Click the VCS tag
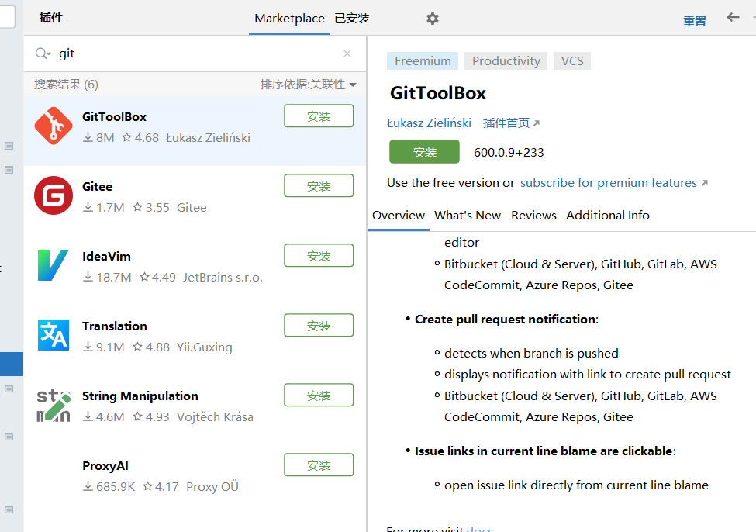The width and height of the screenshot is (756, 532). coord(571,60)
